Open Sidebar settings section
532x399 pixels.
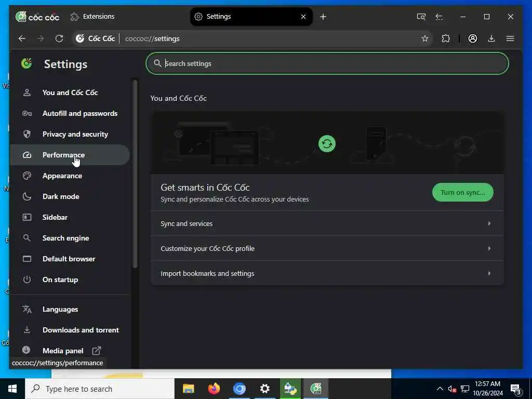pyautogui.click(x=70, y=217)
